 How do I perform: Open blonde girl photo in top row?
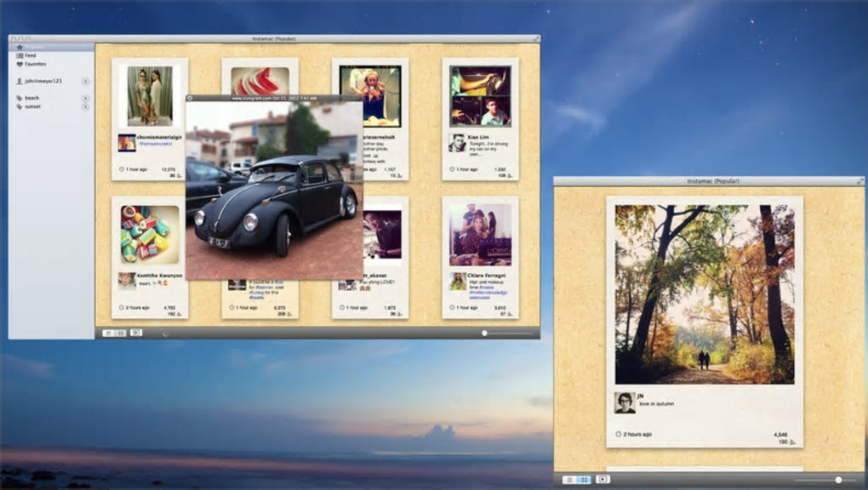click(x=370, y=96)
